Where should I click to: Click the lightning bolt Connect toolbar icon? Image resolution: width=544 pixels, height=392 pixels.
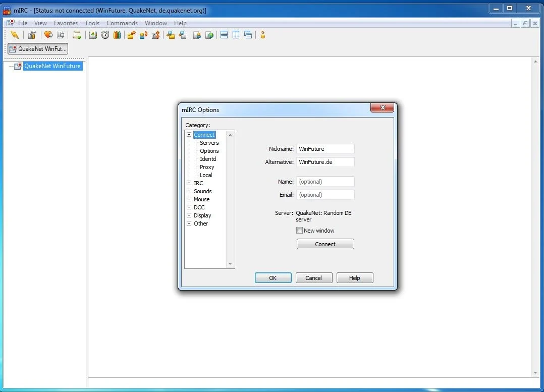coord(15,35)
